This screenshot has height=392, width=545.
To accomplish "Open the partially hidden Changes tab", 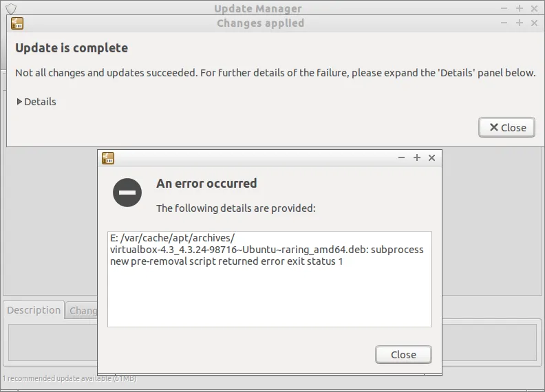I will pyautogui.click(x=83, y=311).
